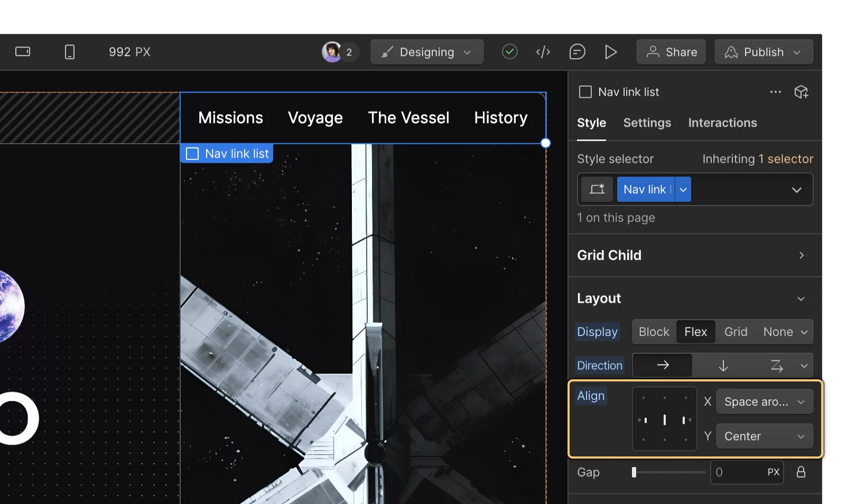This screenshot has height=504, width=856.
Task: Set display to Block
Action: [654, 332]
